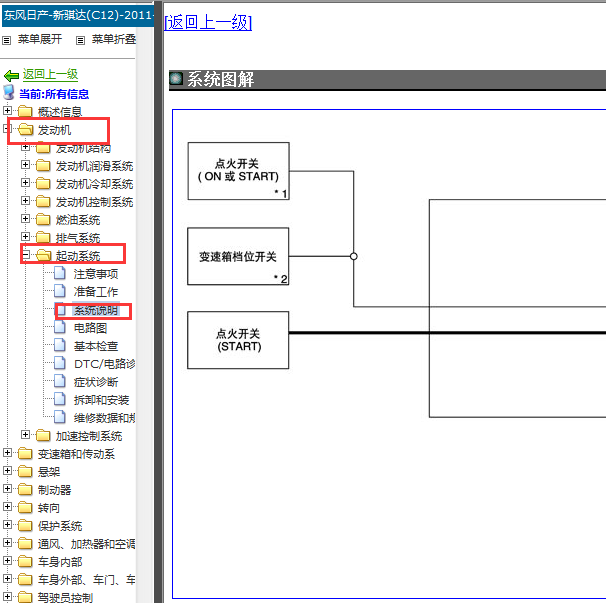
Task: Open the 电路图 page
Action: [90, 328]
